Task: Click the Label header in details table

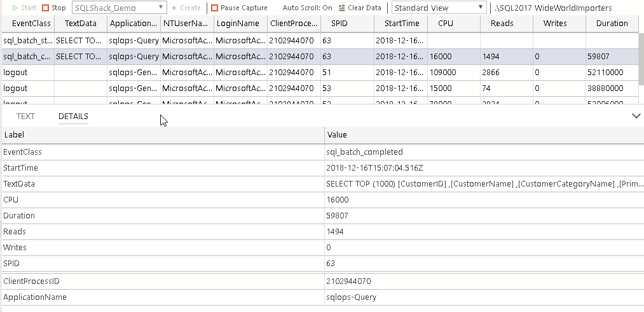Action: 13,135
